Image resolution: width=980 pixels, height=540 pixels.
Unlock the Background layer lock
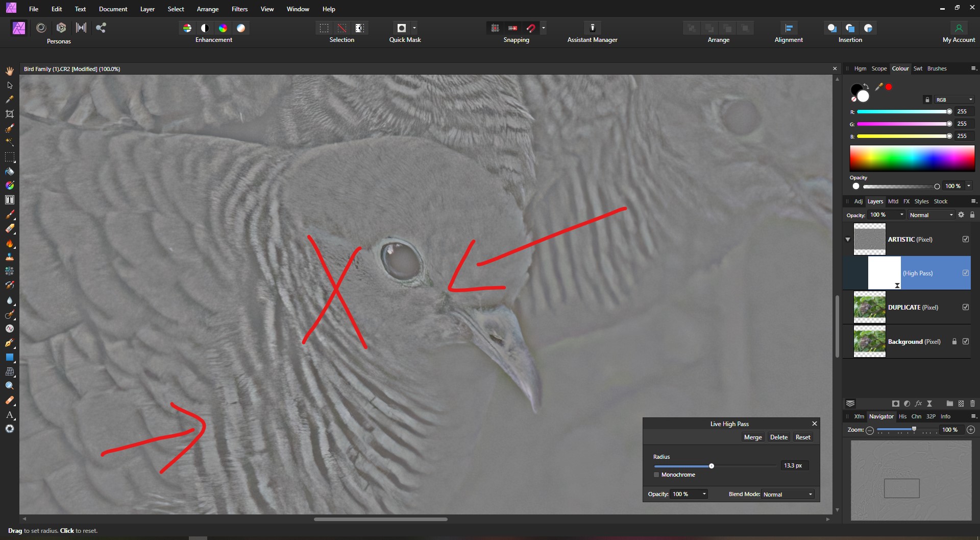click(x=954, y=341)
